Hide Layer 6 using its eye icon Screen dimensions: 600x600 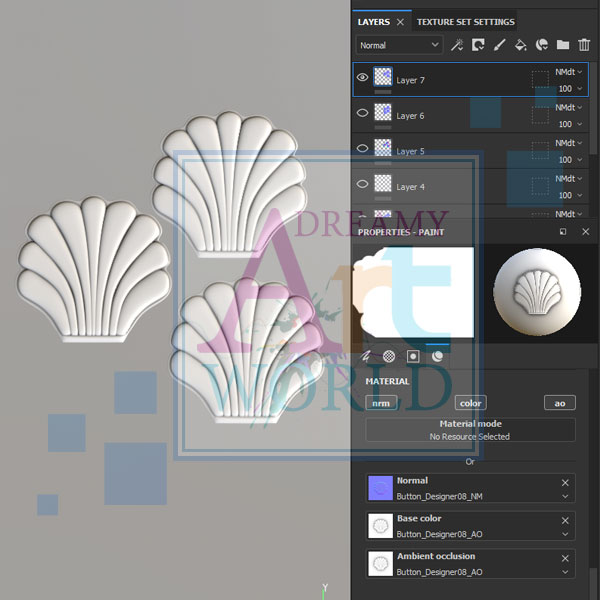click(363, 114)
